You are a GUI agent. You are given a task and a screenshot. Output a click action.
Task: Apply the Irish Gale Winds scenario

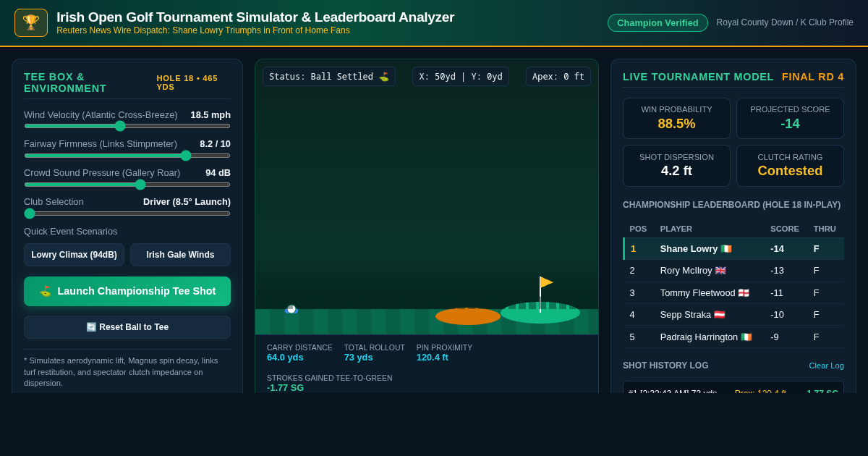tap(180, 255)
